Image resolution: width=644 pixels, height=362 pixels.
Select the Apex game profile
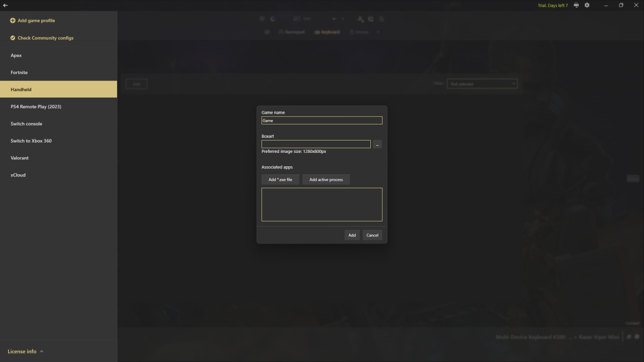16,55
